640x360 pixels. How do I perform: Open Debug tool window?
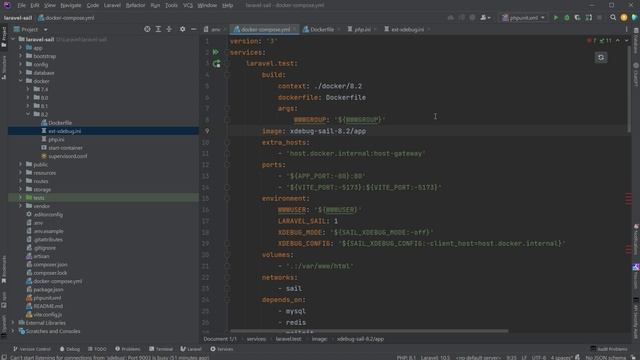[x=70, y=349]
